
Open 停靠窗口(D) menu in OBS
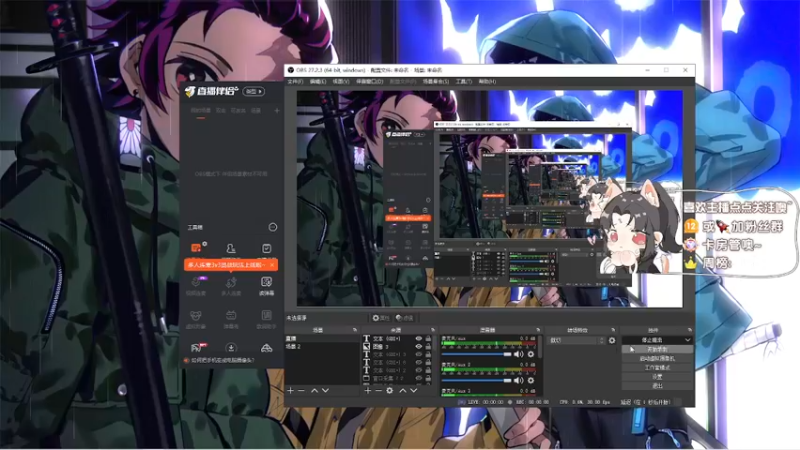tap(369, 82)
